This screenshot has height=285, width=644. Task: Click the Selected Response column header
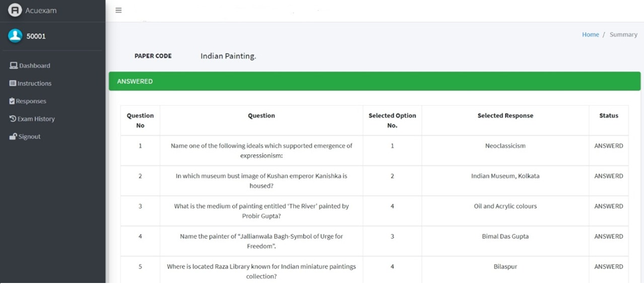pos(505,115)
